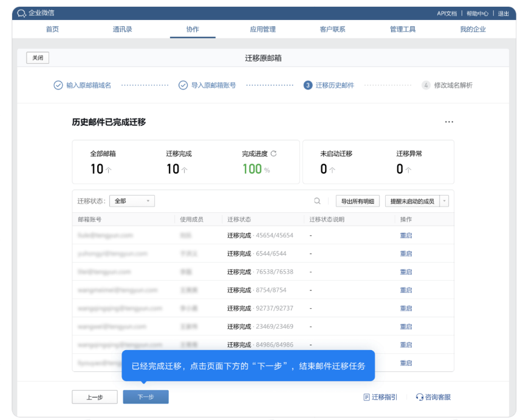Viewport: 526px width, 420px height.
Task: Click the 咨询客服 headset icon
Action: (x=419, y=396)
